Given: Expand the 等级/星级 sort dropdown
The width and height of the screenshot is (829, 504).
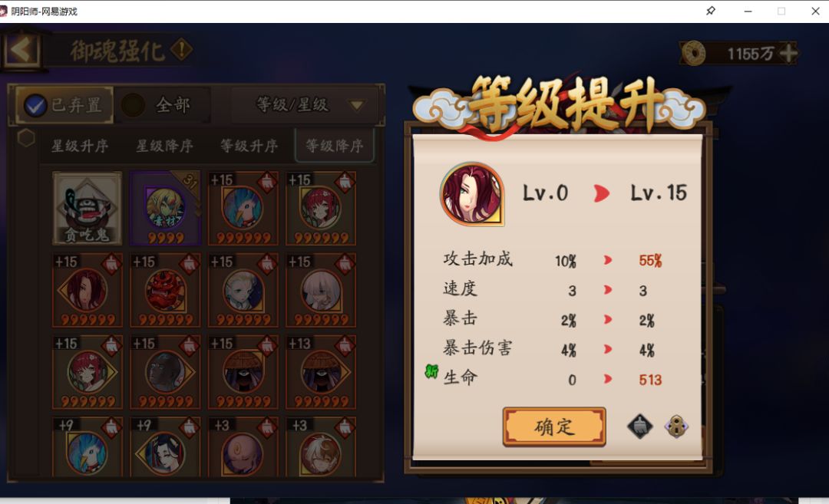Looking at the screenshot, I should pyautogui.click(x=306, y=105).
